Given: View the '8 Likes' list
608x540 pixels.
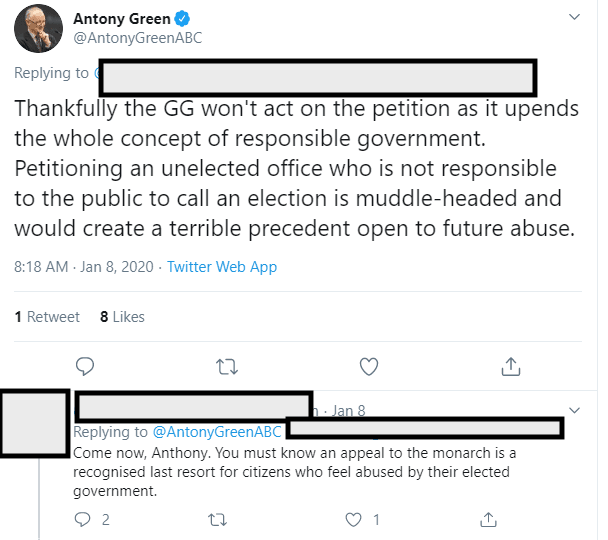Looking at the screenshot, I should click(x=122, y=317).
